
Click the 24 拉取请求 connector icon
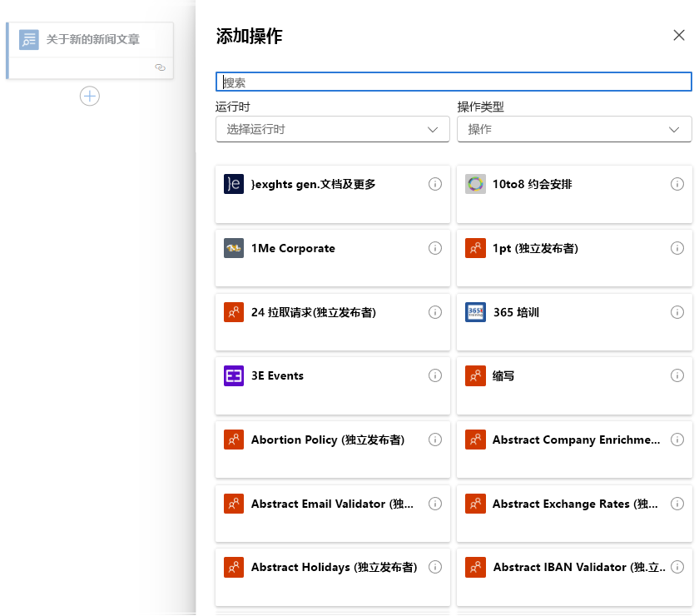tap(234, 312)
